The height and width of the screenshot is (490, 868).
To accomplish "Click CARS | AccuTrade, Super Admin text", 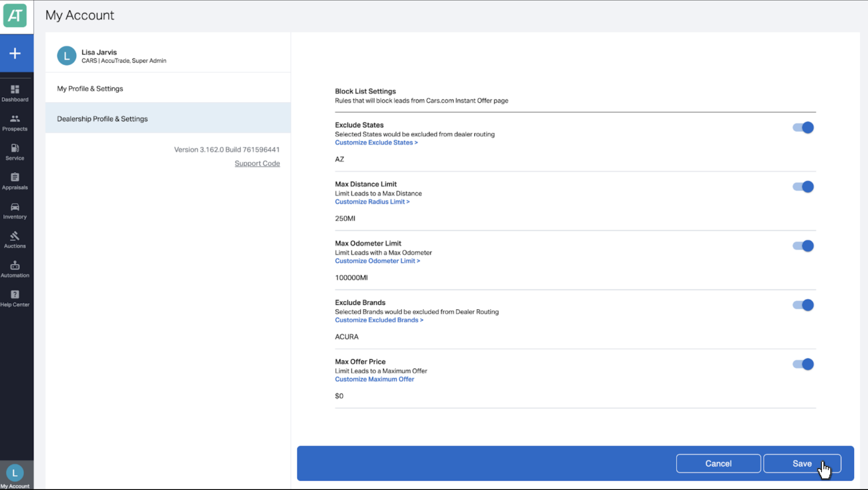I will tap(124, 61).
